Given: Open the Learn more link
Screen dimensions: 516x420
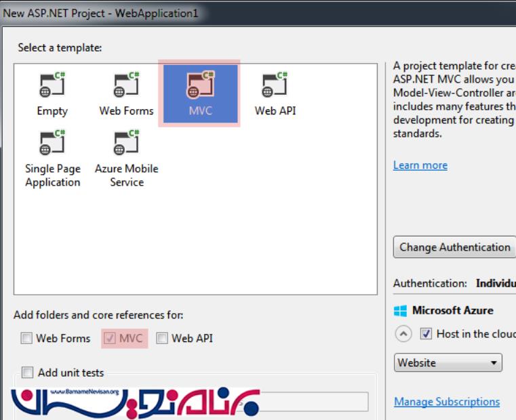Looking at the screenshot, I should 420,165.
